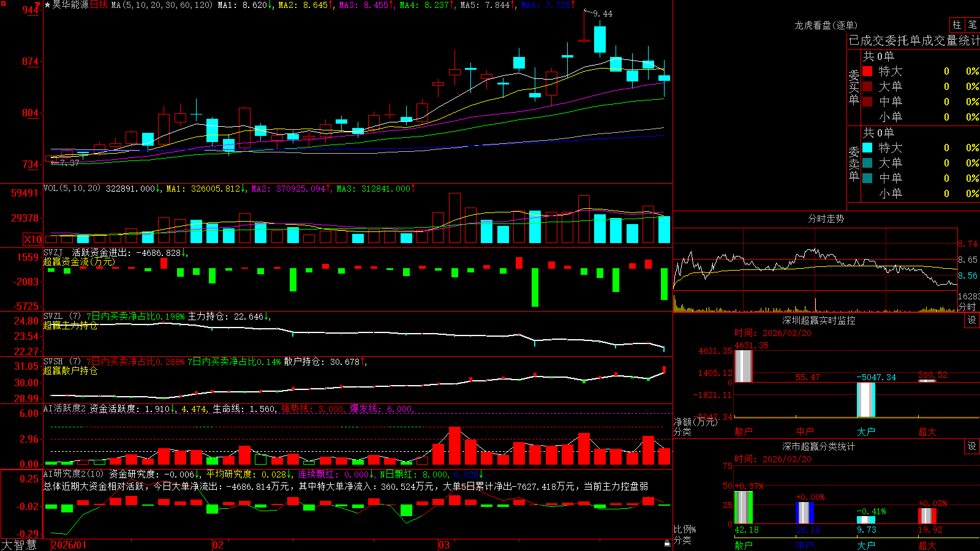
Task: Select 散户 category in 深圳超赢实时监控 chart
Action: click(x=744, y=432)
